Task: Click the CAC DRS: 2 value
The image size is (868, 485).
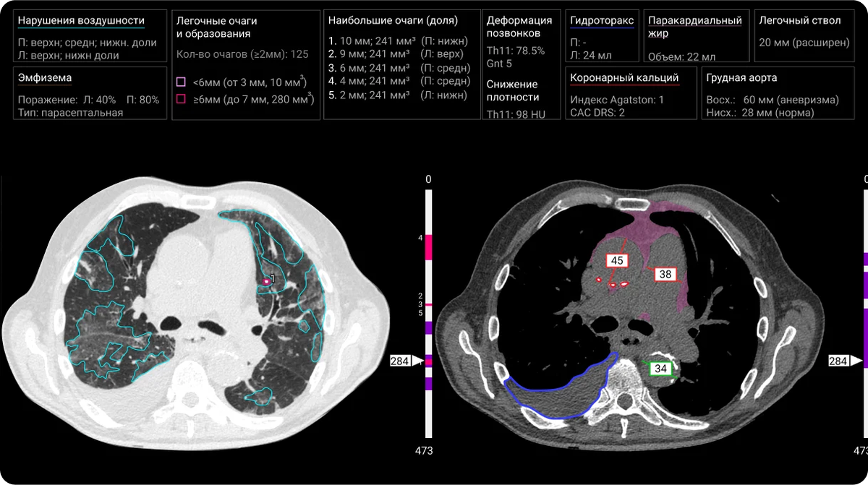Action: [x=598, y=113]
